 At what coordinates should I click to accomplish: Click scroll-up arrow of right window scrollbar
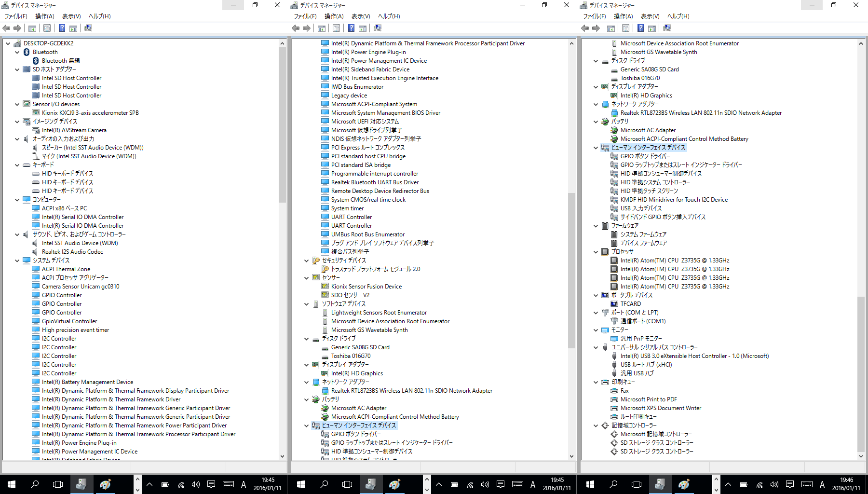(x=861, y=43)
